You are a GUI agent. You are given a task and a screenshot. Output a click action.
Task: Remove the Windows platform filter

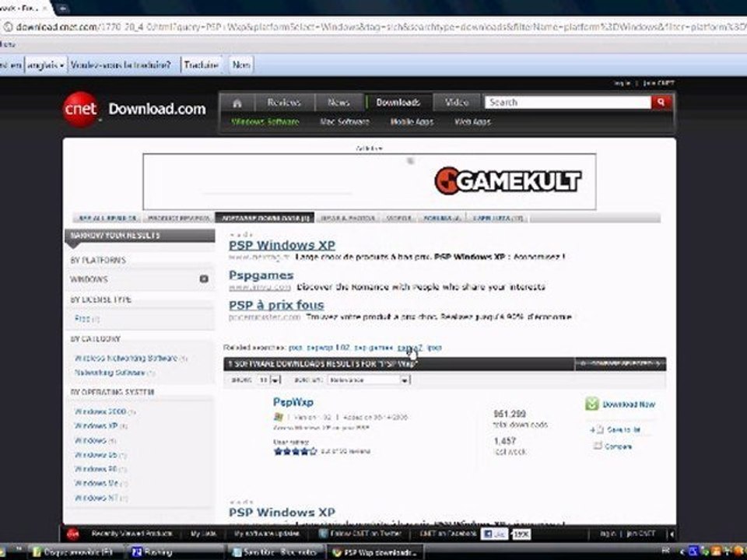tap(203, 279)
